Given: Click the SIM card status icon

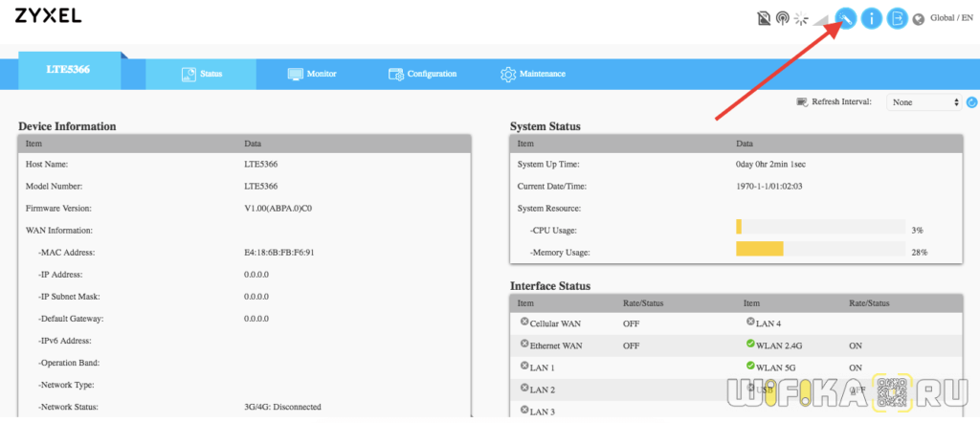Looking at the screenshot, I should click(x=762, y=18).
